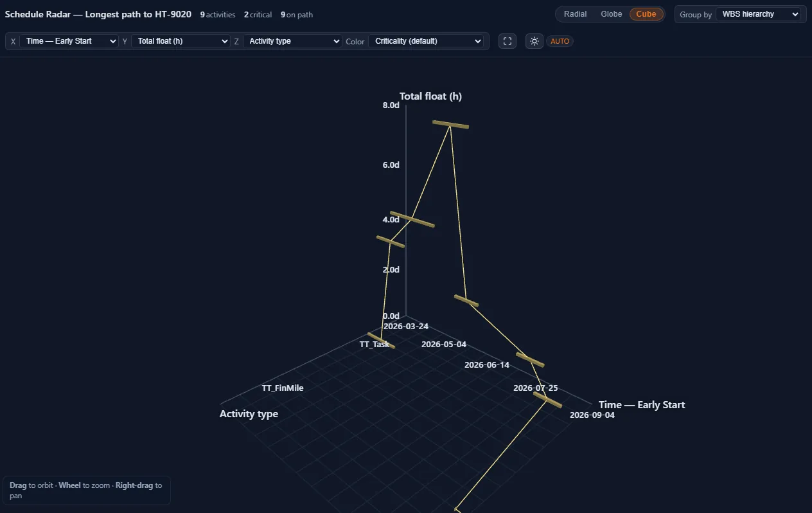Click the 2026-07-25 date label

tap(536, 388)
